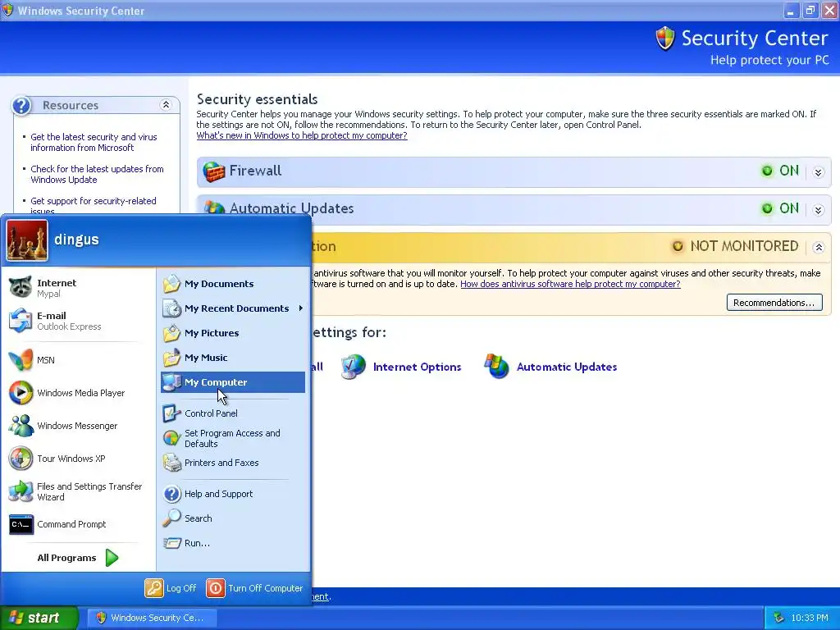
Task: Open the Mypal Internet browser icon
Action: 21,287
